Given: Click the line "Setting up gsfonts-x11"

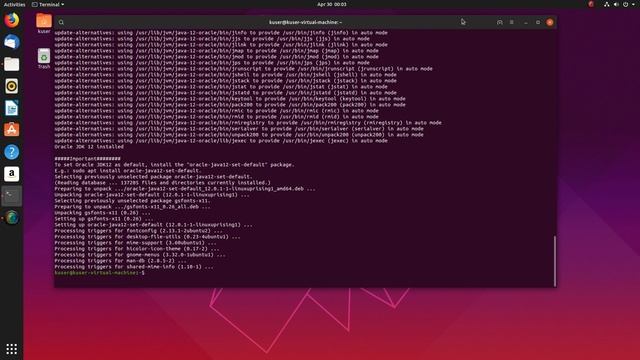Looking at the screenshot, I should [x=104, y=219].
